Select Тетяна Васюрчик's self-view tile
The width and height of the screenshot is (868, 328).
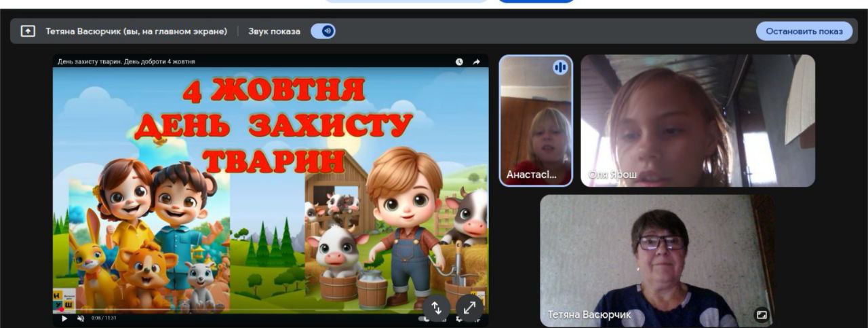[656, 261]
